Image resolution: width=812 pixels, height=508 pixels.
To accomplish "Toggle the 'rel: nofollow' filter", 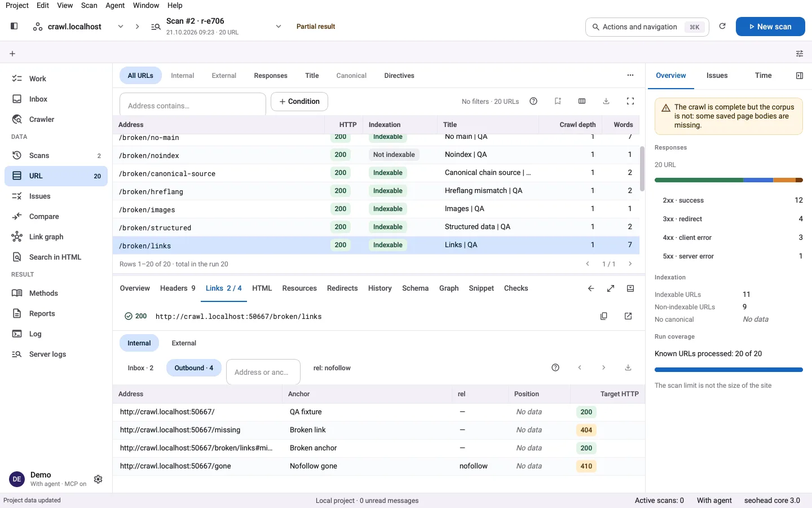I will point(332,368).
